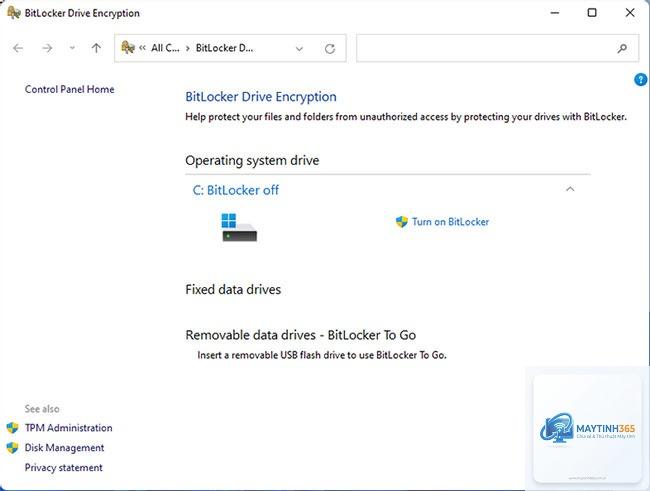This screenshot has height=491, width=650.
Task: Open the Privacy statement link
Action: [63, 468]
